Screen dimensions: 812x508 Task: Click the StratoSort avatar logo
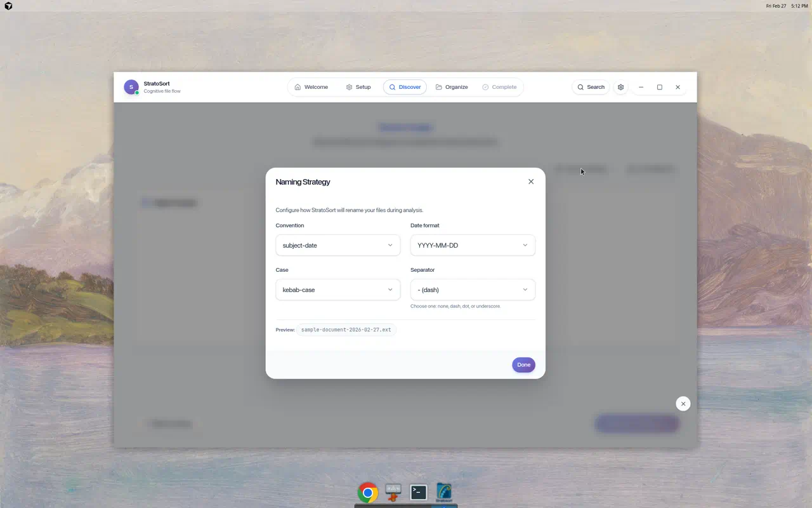131,88
